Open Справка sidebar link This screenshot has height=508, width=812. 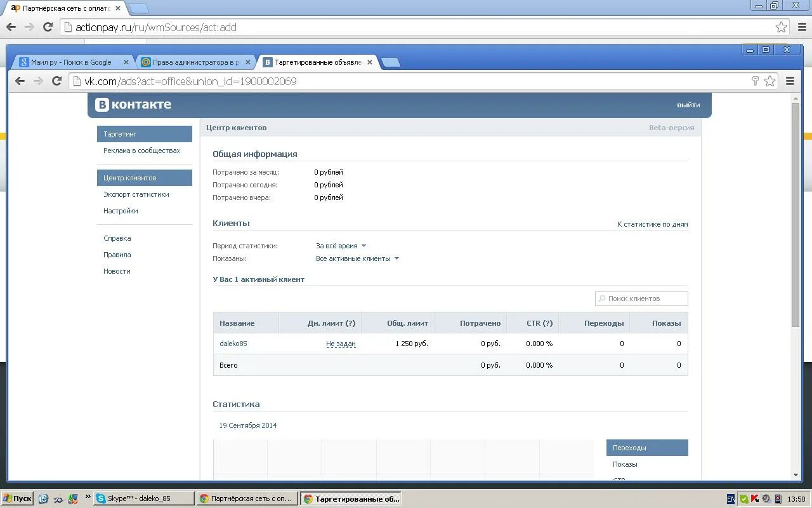[x=117, y=238]
